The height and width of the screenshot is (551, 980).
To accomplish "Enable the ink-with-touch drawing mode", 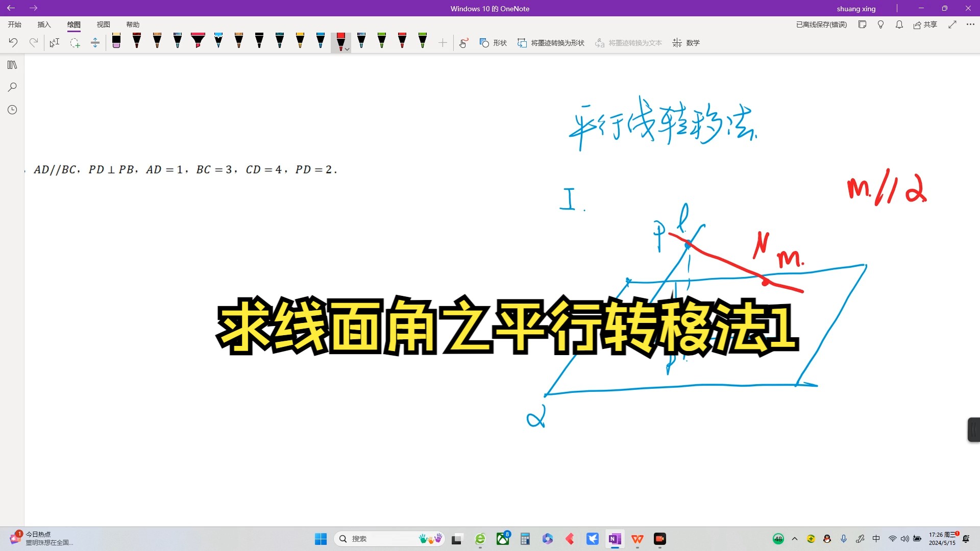I will coord(463,43).
